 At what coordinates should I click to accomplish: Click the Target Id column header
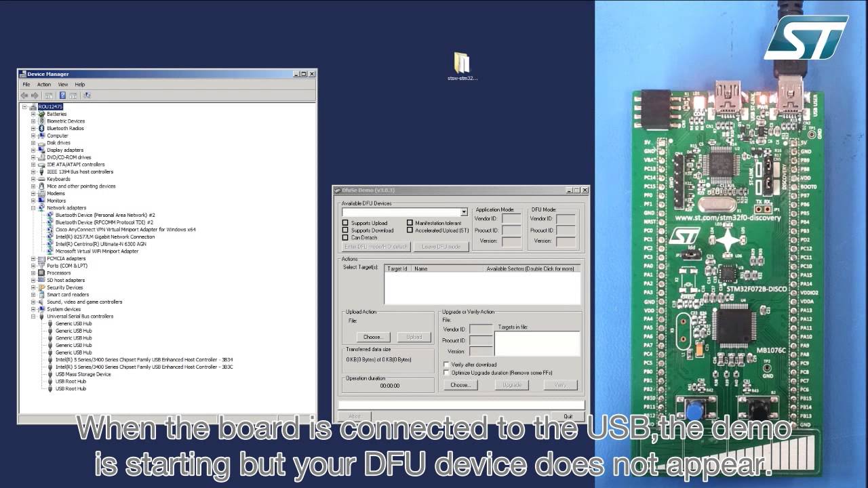(398, 269)
